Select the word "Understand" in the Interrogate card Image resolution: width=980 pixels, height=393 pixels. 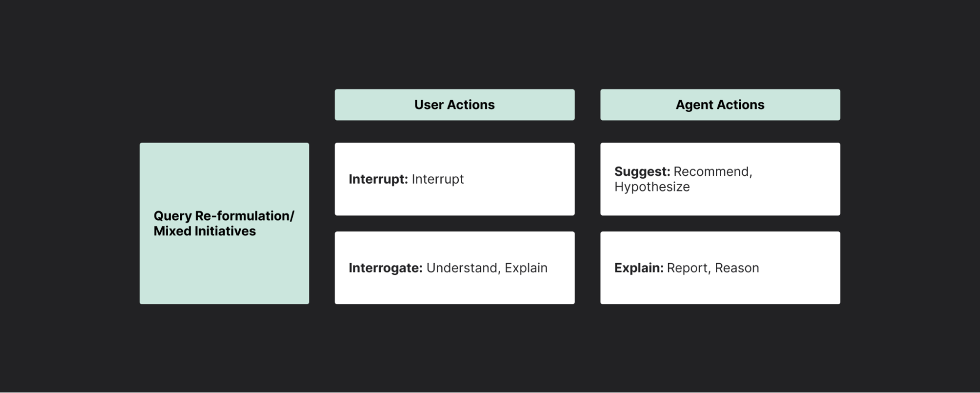point(462,268)
